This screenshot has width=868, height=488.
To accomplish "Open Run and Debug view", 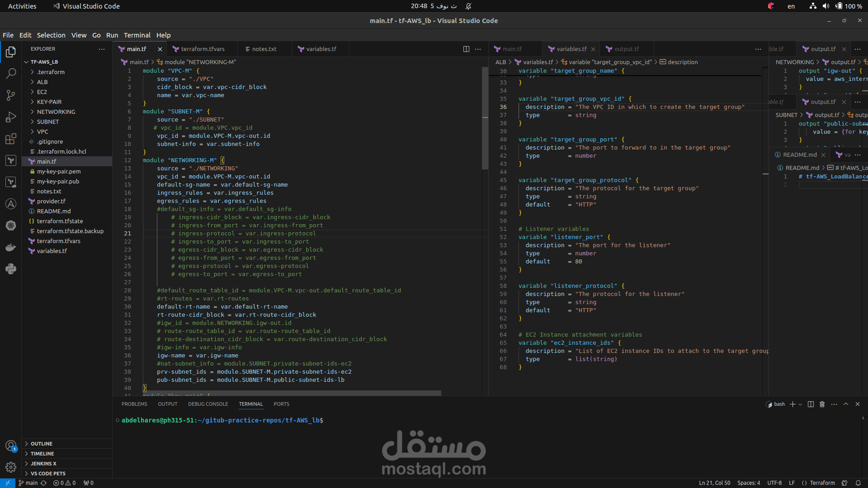I will pos(11,117).
